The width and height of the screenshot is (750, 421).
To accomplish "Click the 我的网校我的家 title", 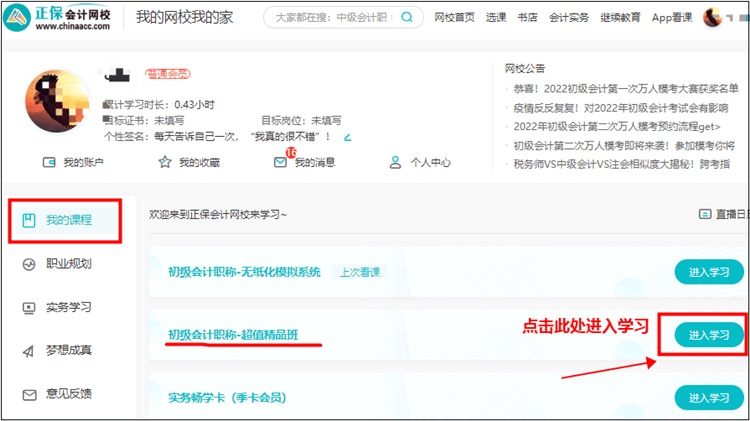I will click(185, 18).
